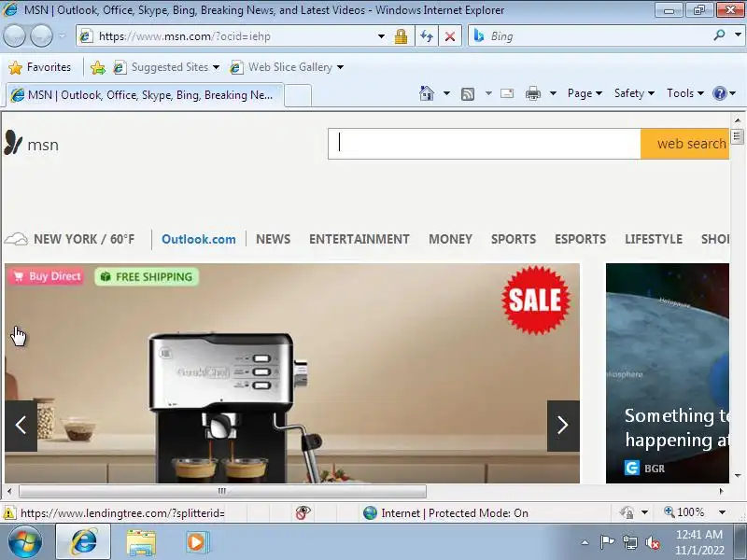Click the vertical scrollbar down arrow

click(x=738, y=475)
